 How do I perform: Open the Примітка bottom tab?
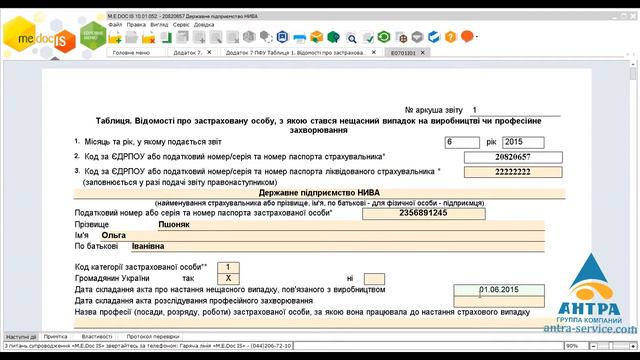(56, 337)
